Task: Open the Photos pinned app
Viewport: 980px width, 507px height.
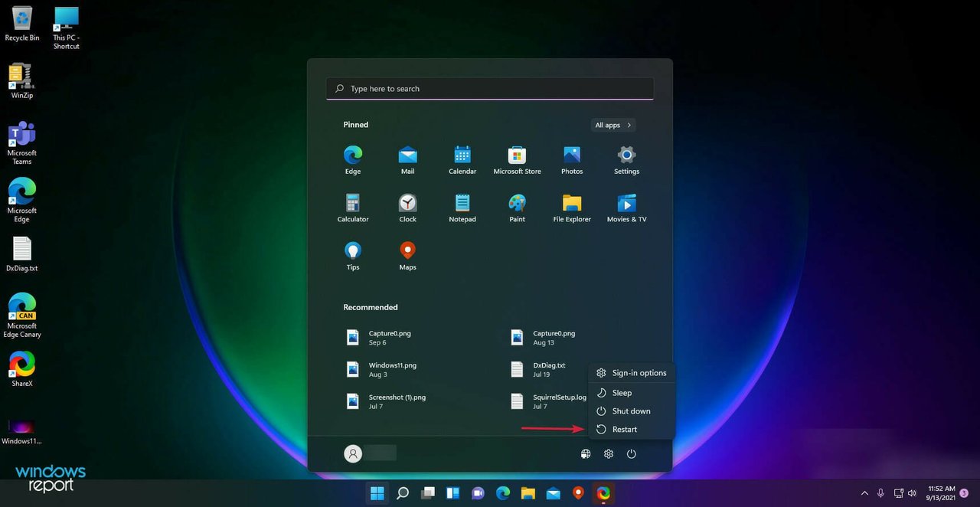Action: click(572, 160)
